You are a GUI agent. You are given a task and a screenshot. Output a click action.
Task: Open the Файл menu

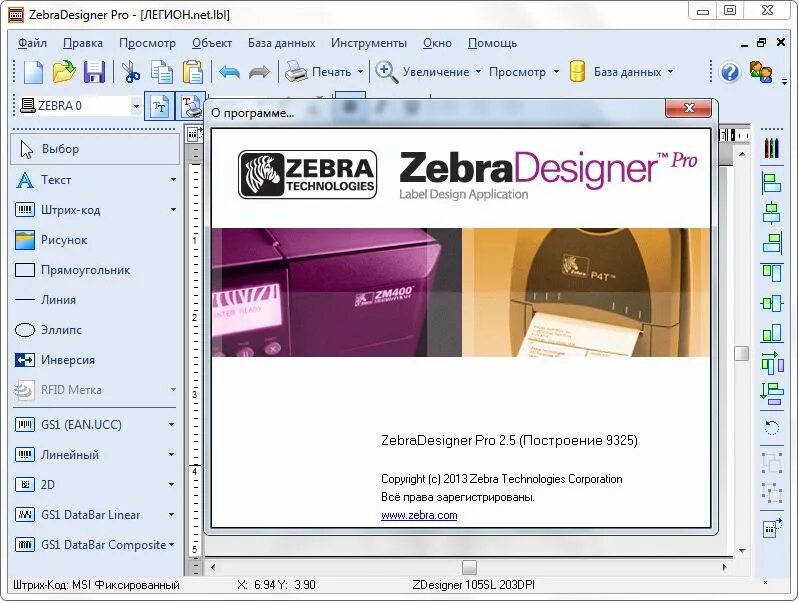coord(32,43)
